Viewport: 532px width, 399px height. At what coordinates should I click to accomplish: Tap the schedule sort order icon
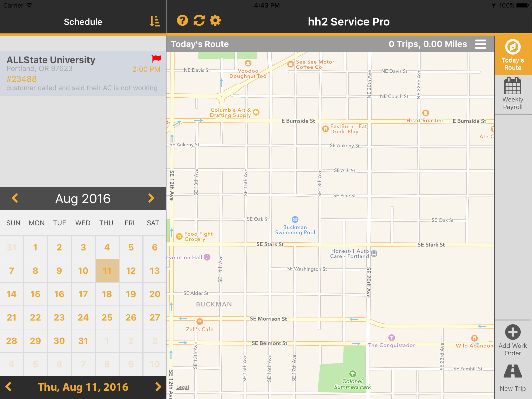(155, 22)
